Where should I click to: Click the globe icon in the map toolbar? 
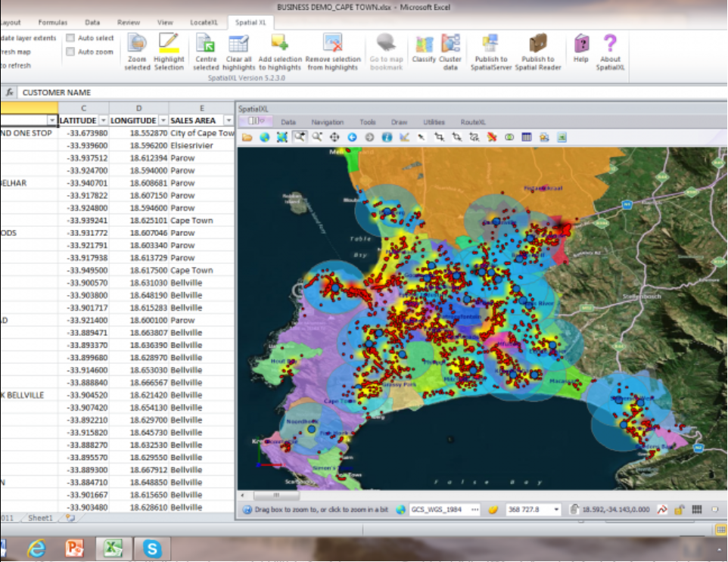pyautogui.click(x=263, y=137)
